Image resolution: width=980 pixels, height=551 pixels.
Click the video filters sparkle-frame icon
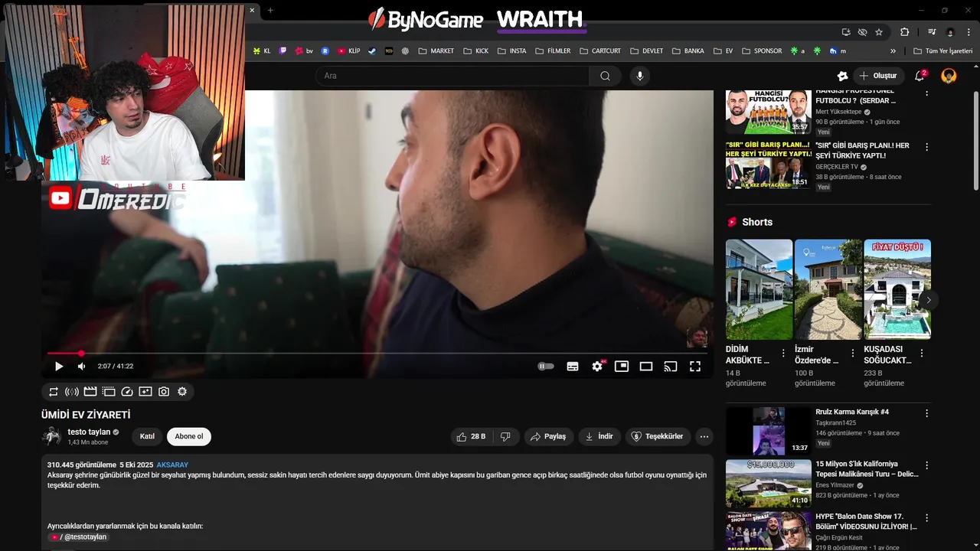click(x=145, y=392)
